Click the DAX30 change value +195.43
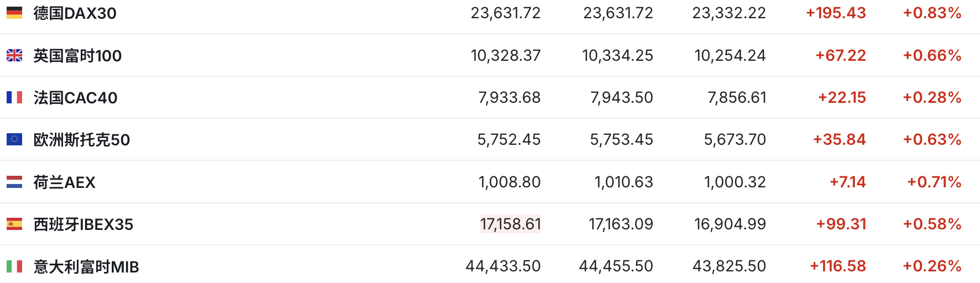This screenshot has height=283, width=980. coord(836,13)
